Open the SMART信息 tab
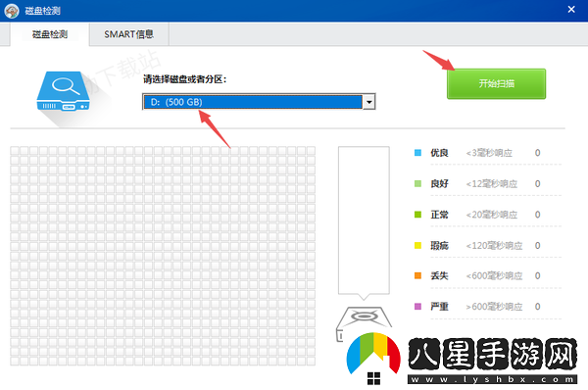588x390 pixels. pos(129,34)
